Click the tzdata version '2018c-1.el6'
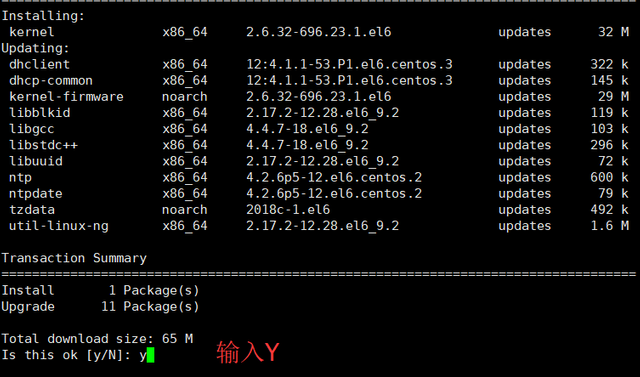 pyautogui.click(x=288, y=210)
